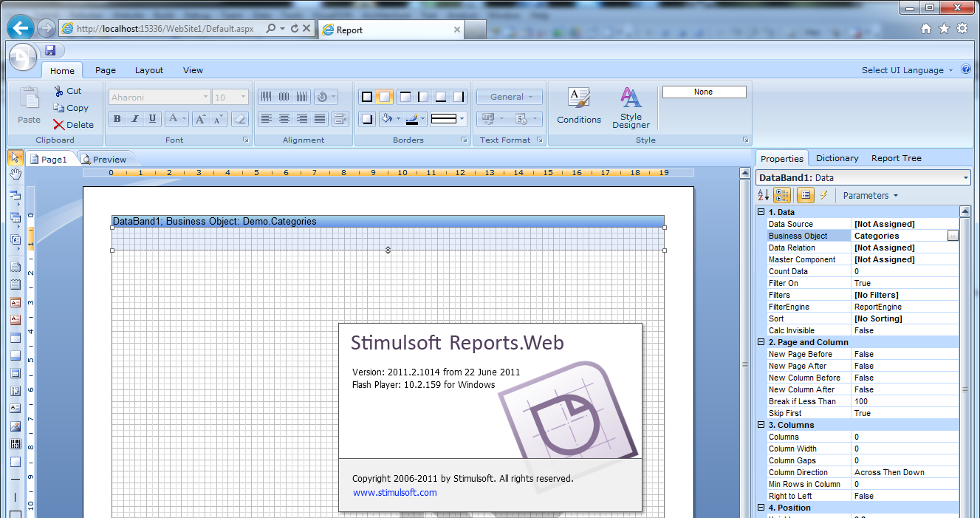The height and width of the screenshot is (518, 980).
Task: Switch to the Dictionary panel tab
Action: (837, 158)
